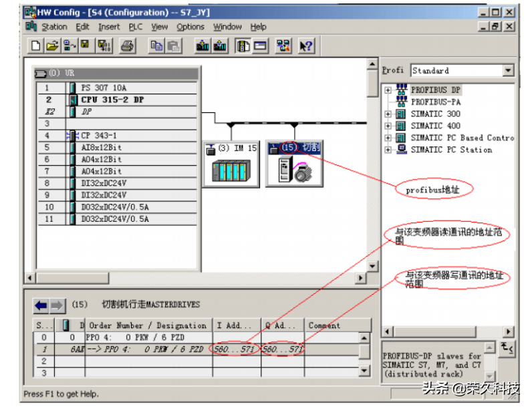Click the New station toolbar icon

tap(36, 45)
